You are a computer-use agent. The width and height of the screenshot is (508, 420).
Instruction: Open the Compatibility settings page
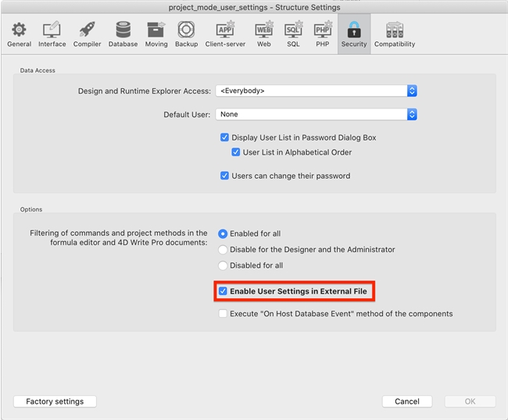pyautogui.click(x=394, y=31)
